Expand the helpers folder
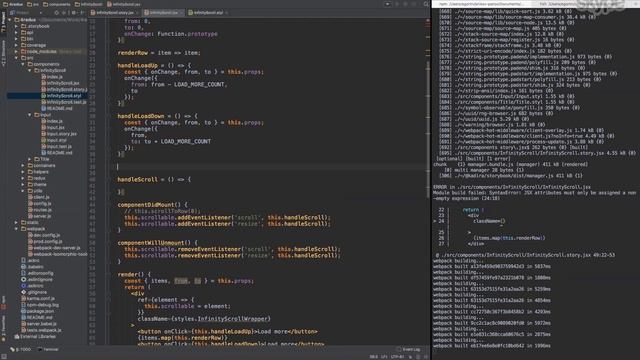Image resolution: width=640 pixels, height=360 pixels. coord(23,172)
